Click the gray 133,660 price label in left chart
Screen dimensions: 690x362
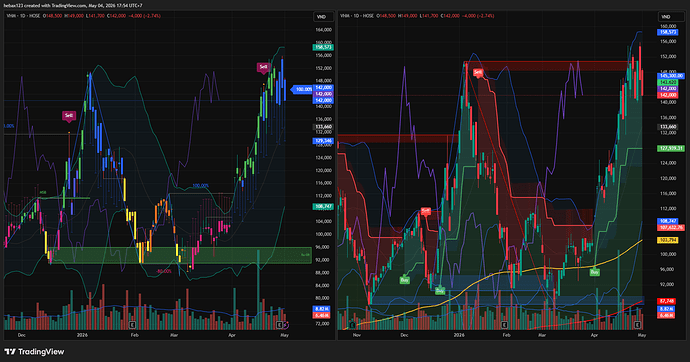pyautogui.click(x=323, y=127)
